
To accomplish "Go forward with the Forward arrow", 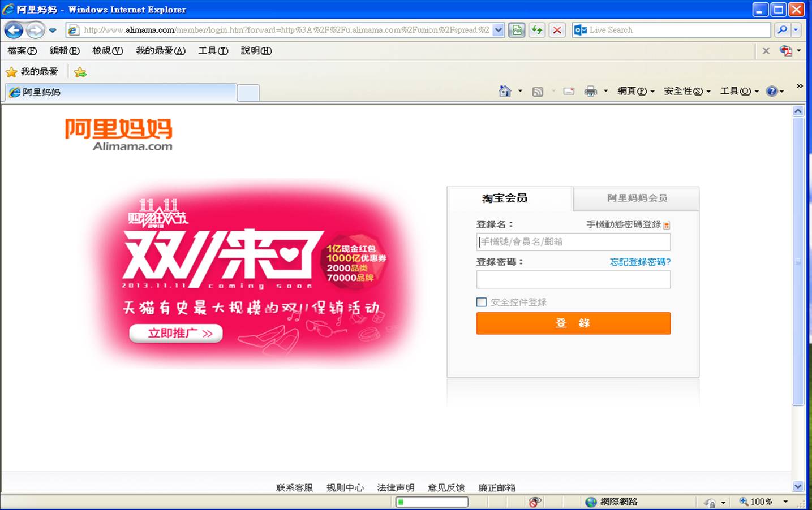I will tap(35, 30).
